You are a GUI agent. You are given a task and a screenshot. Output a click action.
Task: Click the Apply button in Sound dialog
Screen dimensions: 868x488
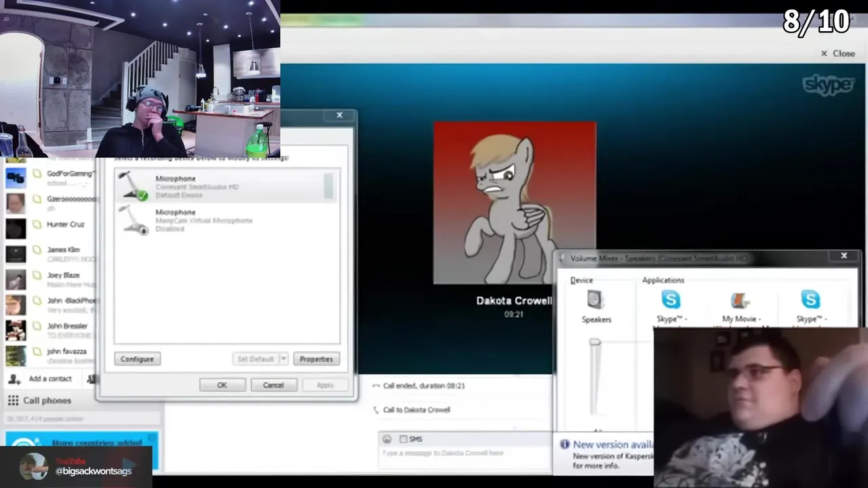tap(325, 385)
